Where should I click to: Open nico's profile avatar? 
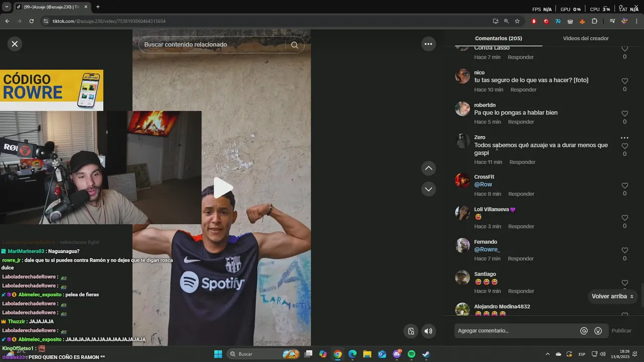[x=462, y=76]
